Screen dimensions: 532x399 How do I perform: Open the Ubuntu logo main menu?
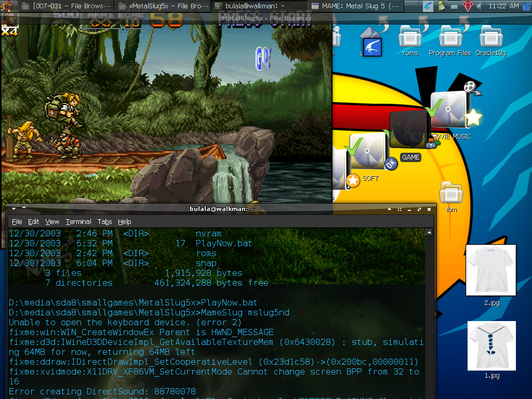pos(6,5)
